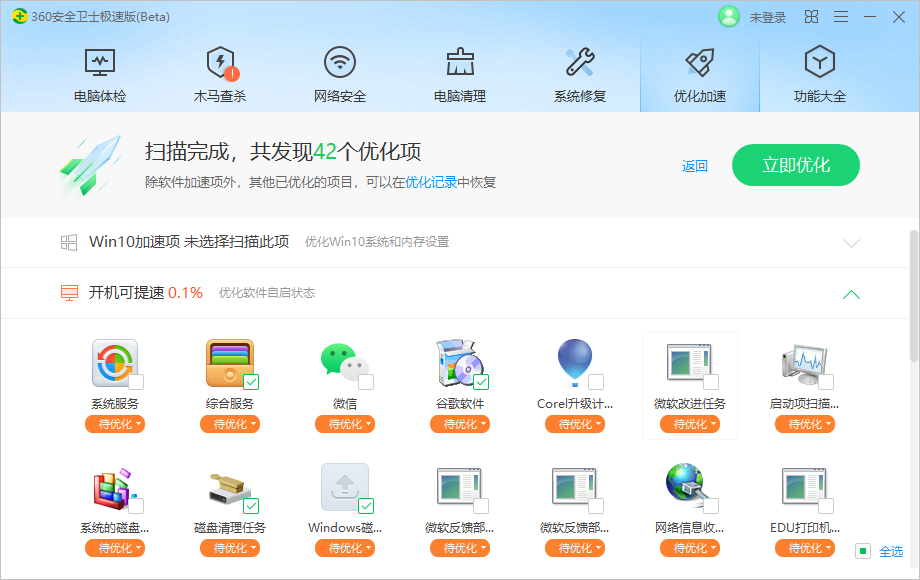
Task: Click the 系统服务 icon
Action: click(115, 363)
